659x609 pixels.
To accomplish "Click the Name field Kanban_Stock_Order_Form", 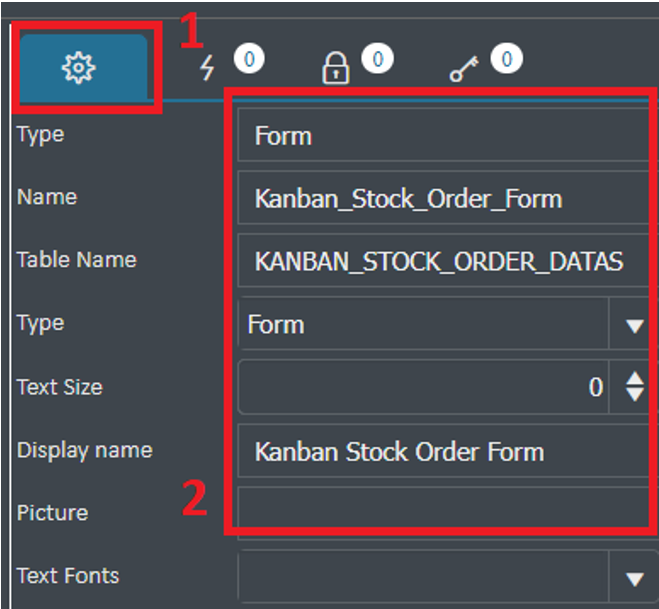I will tap(444, 198).
